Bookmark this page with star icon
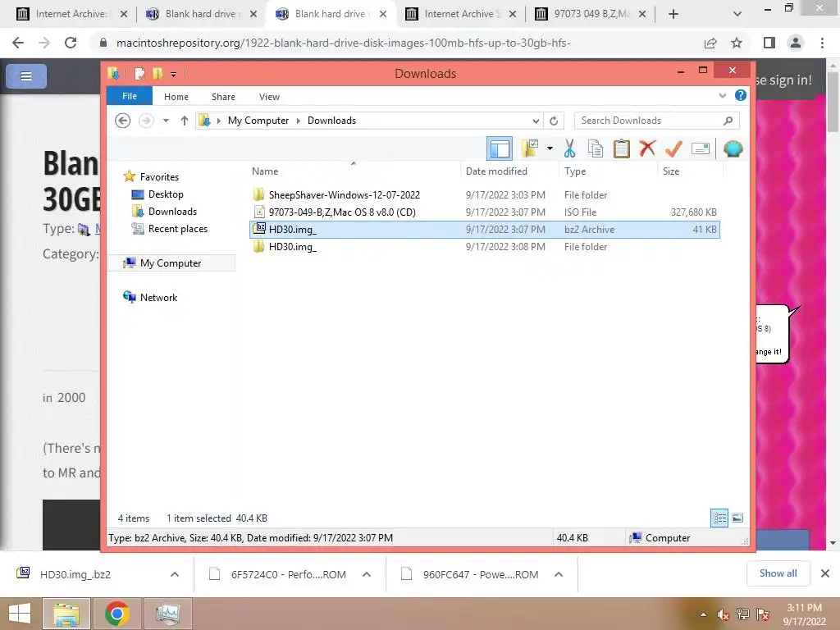Screen dimensions: 840x630 tap(737, 43)
